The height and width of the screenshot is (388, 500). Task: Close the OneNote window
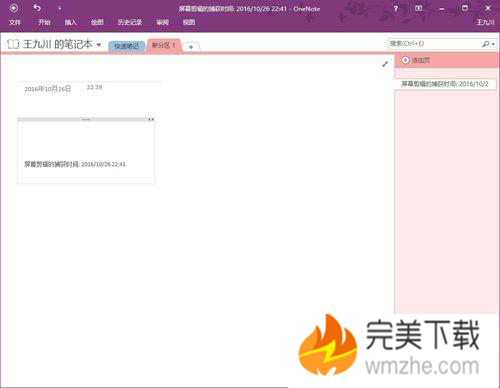[x=488, y=8]
